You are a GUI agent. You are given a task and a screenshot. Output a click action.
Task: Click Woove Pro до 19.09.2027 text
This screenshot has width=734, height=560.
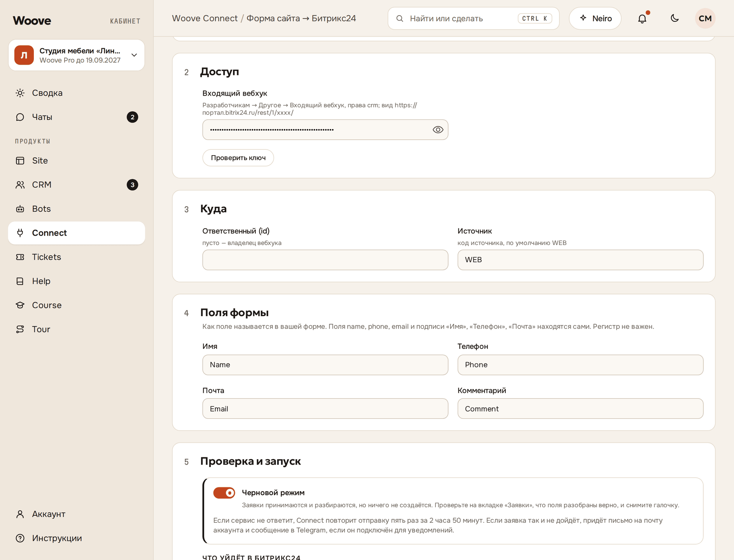point(80,60)
